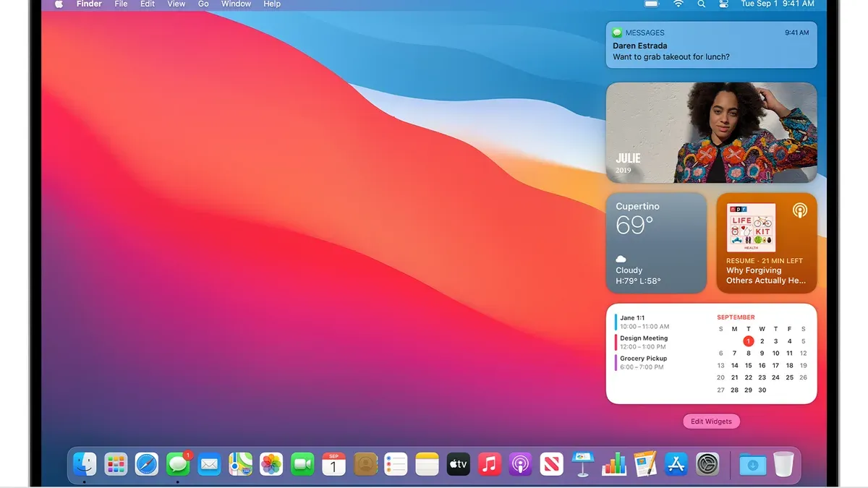Open Photos flower icon in Dock
The image size is (868, 488).
[x=271, y=464]
